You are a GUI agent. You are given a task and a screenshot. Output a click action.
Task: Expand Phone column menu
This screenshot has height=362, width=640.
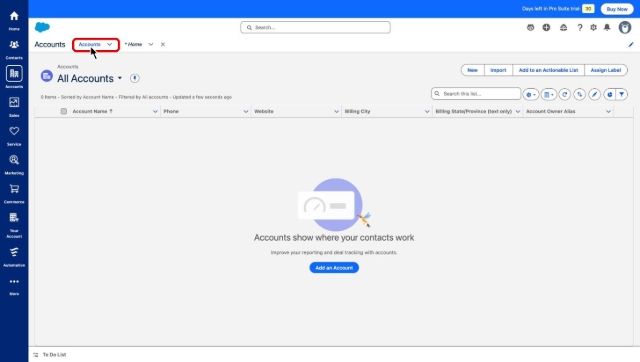[x=246, y=111]
